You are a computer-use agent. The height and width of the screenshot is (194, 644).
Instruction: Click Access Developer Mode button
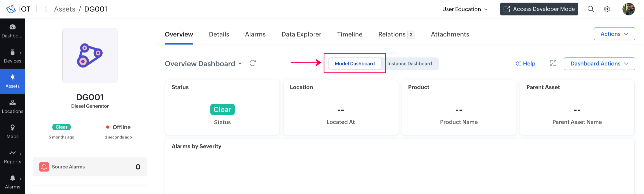(539, 9)
